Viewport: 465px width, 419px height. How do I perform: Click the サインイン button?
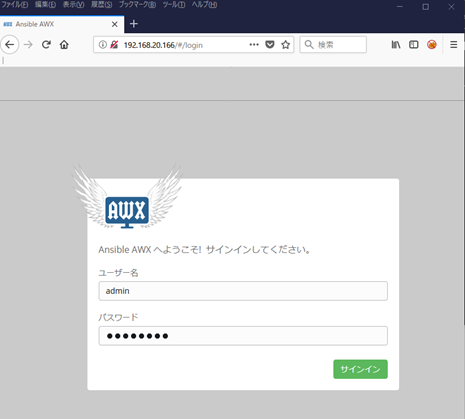[x=360, y=369]
